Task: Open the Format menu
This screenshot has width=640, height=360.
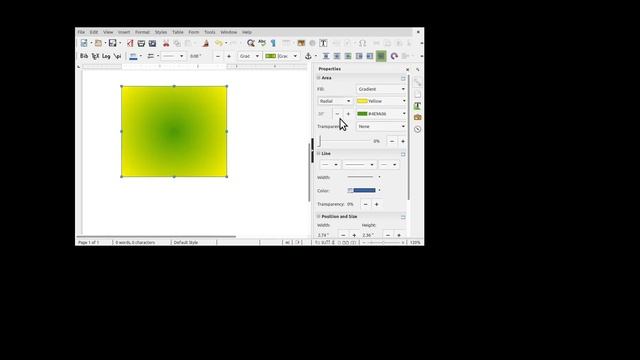Action: (x=142, y=32)
